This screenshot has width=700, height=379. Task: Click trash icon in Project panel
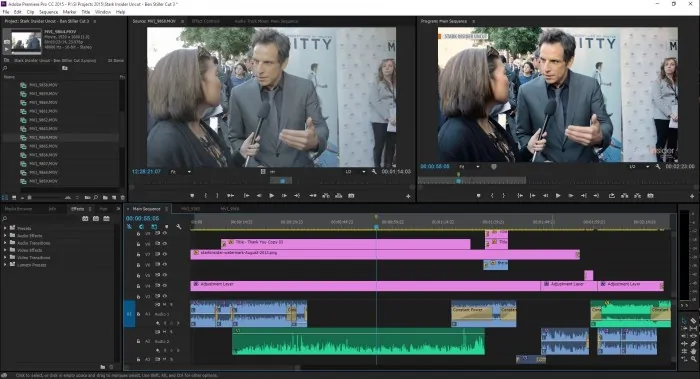pyautogui.click(x=123, y=197)
